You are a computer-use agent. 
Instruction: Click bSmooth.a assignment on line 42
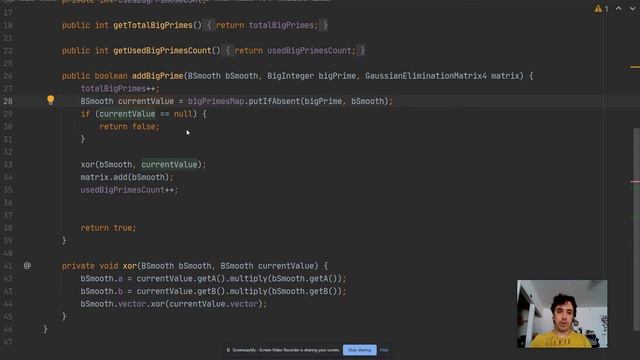(213, 279)
